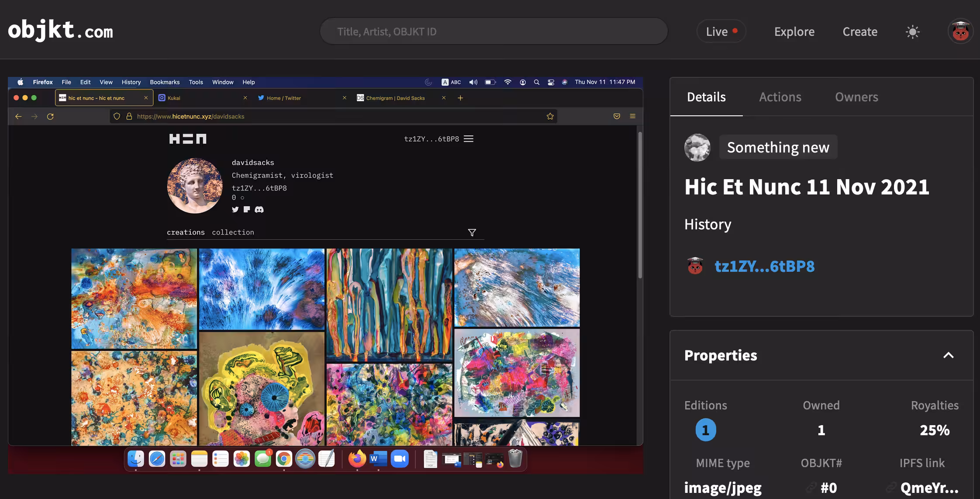Viewport: 980px width, 499px height.
Task: Bookmark the page with the star icon
Action: coord(550,116)
